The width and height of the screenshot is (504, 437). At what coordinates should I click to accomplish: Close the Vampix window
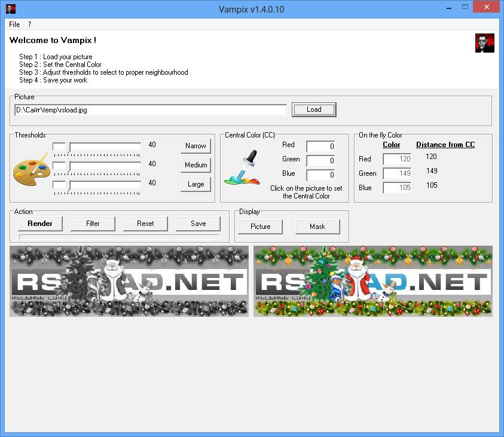coord(486,7)
